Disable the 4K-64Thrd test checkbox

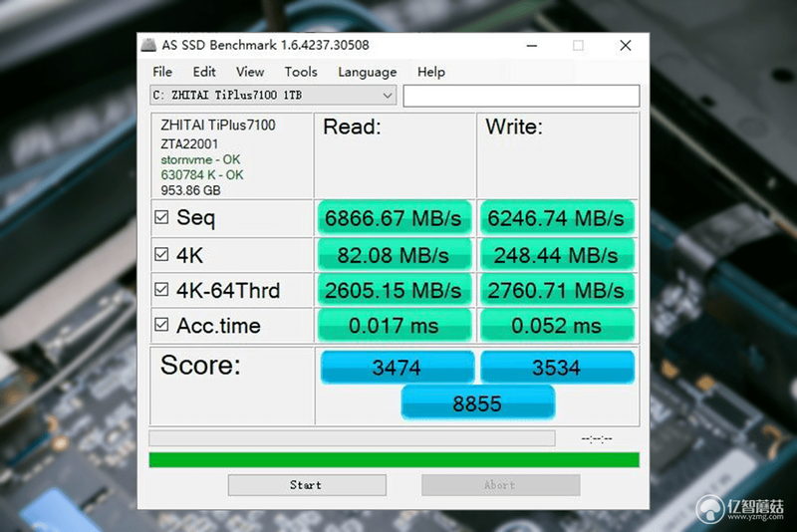pos(161,290)
